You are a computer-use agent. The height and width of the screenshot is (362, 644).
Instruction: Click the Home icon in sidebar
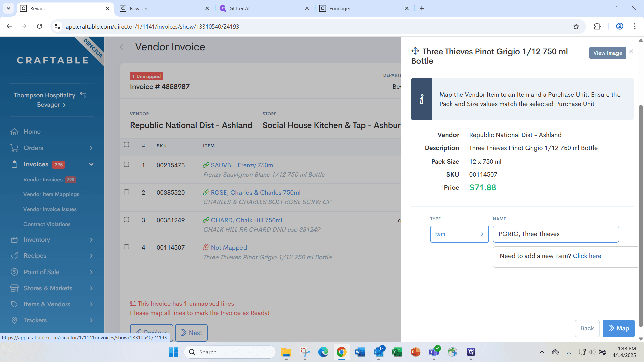tap(14, 132)
